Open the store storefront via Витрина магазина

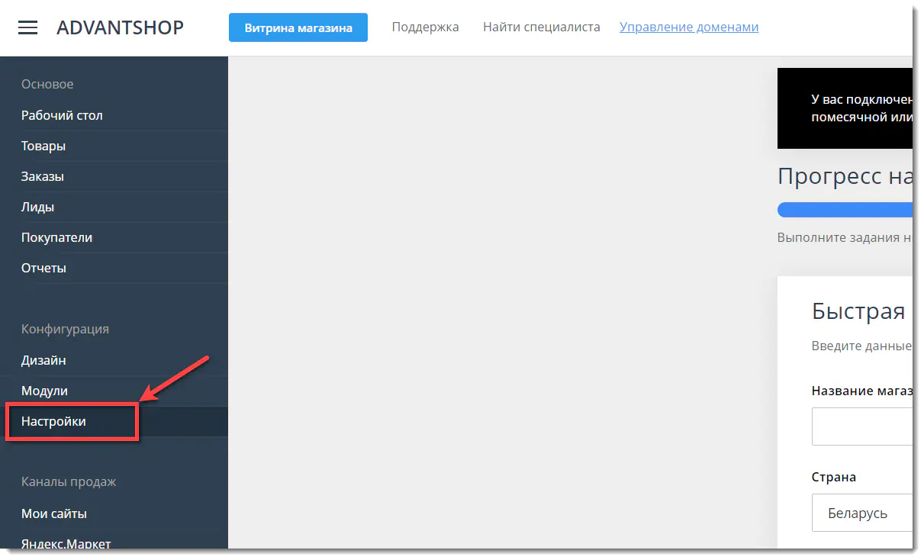click(x=298, y=27)
